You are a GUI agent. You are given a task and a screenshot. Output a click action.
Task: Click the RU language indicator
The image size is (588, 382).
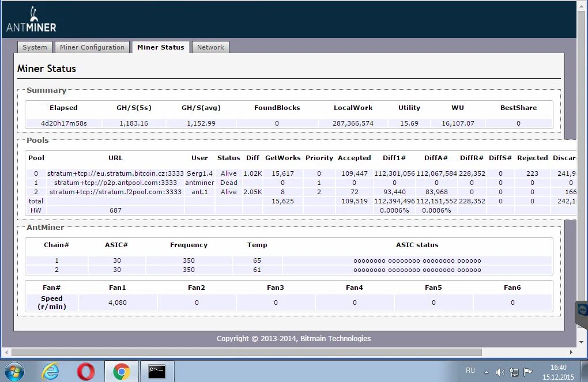470,370
